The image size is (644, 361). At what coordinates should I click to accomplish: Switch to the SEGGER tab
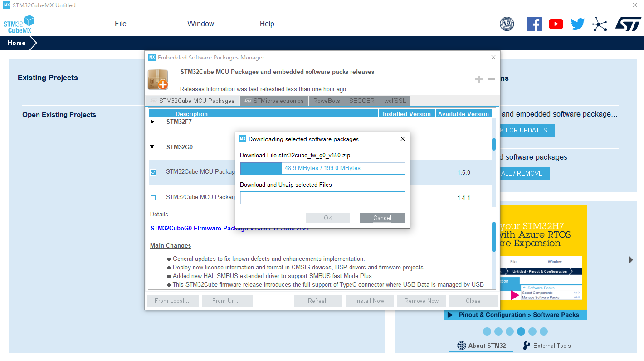point(362,101)
